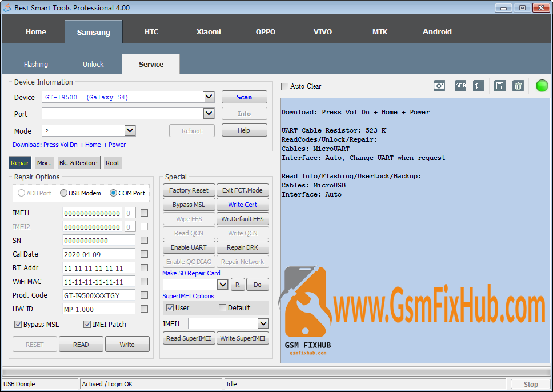Select the ADB Port radio button
The image size is (553, 392).
coord(21,193)
